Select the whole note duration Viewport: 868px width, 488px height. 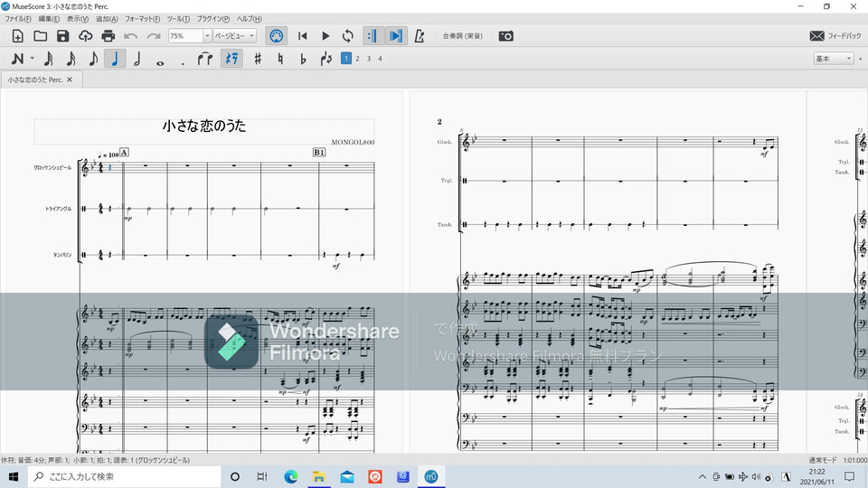(160, 62)
